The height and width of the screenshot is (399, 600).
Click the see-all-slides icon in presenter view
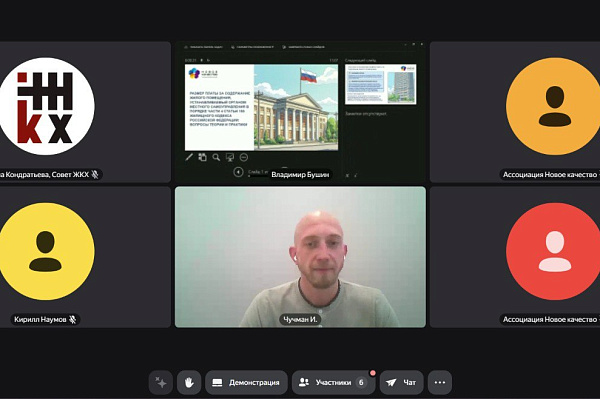pos(202,157)
